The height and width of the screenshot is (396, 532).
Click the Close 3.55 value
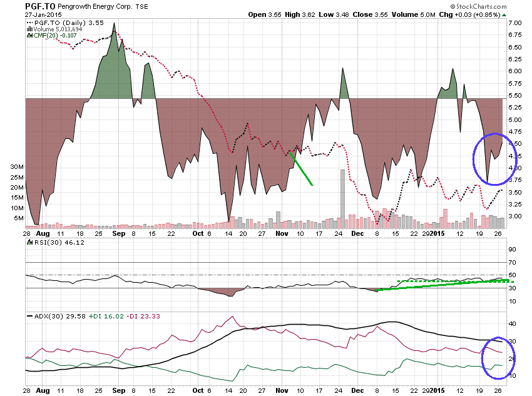point(370,14)
